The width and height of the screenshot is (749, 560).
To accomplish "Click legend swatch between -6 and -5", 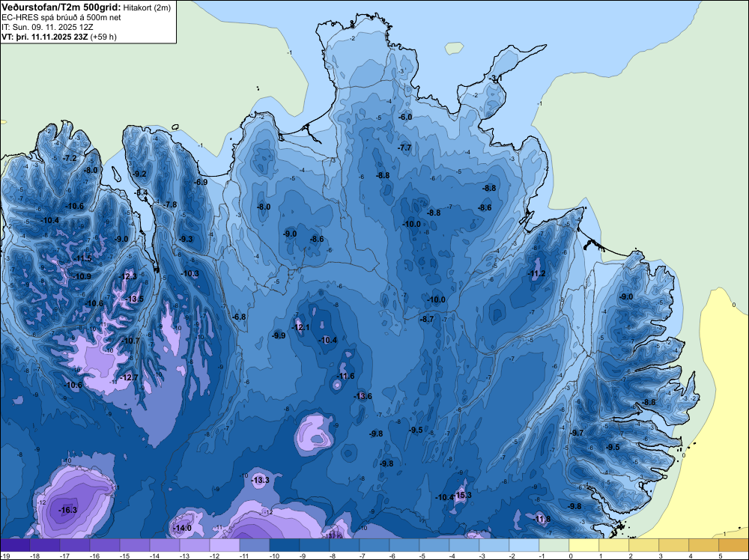I will click(x=404, y=546).
